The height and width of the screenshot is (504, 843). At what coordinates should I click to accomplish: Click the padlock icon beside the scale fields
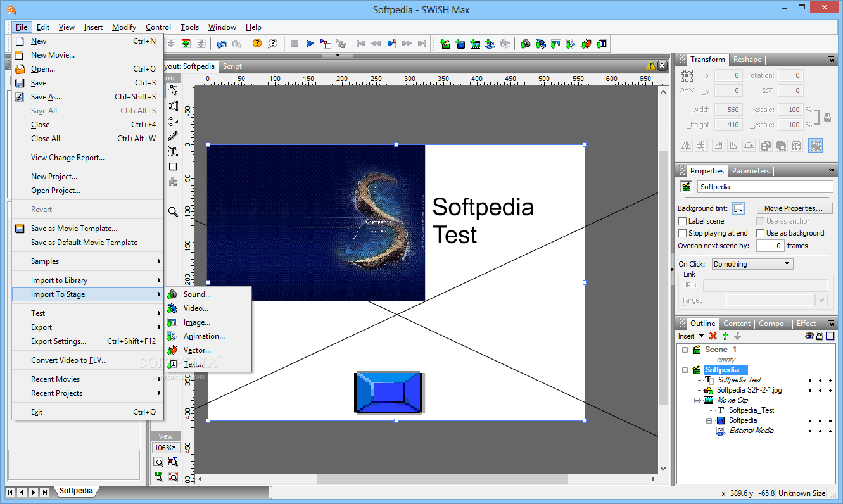coord(827,117)
